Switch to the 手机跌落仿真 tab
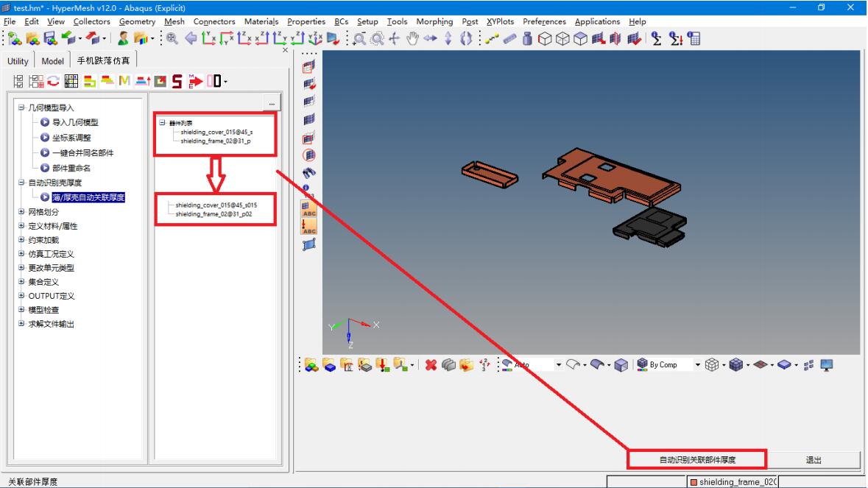This screenshot has width=868, height=488. coord(104,60)
